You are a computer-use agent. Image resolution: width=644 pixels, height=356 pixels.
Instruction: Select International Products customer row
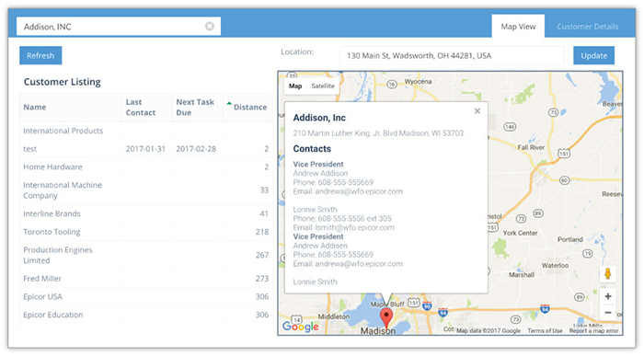point(145,131)
